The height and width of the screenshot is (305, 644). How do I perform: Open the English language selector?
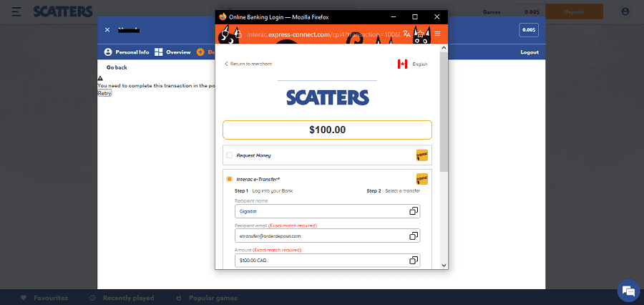pyautogui.click(x=420, y=64)
